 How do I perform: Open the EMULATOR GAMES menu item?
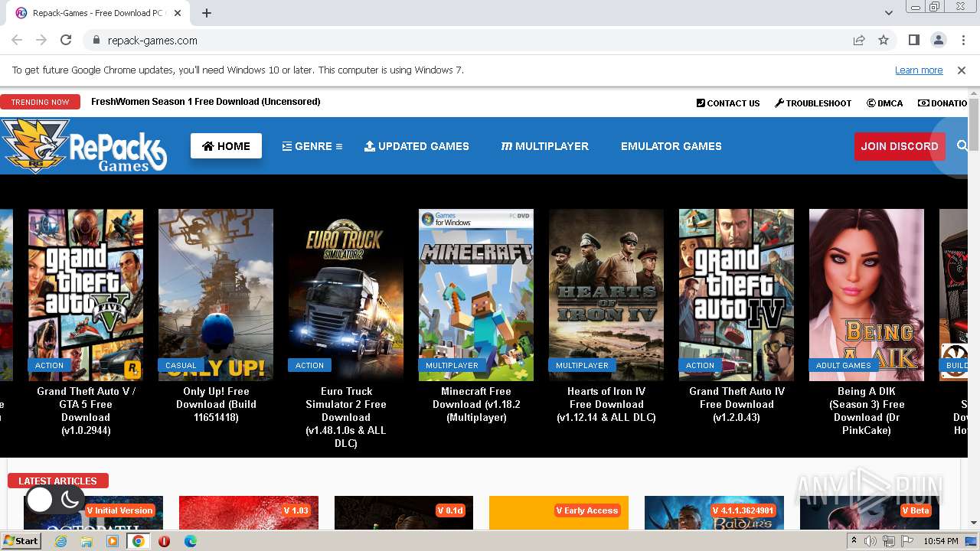(671, 146)
